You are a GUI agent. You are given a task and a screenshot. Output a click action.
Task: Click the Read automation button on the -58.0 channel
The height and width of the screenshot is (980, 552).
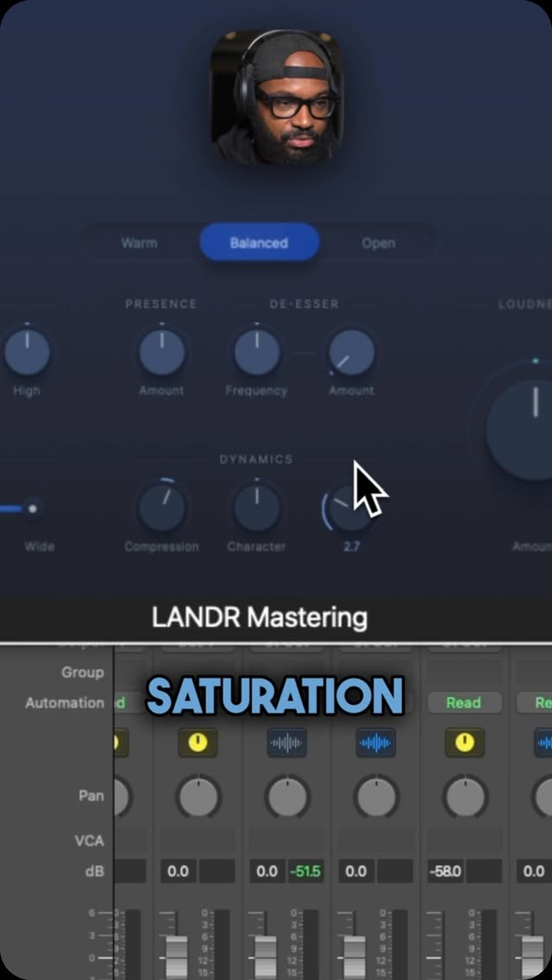click(x=465, y=703)
